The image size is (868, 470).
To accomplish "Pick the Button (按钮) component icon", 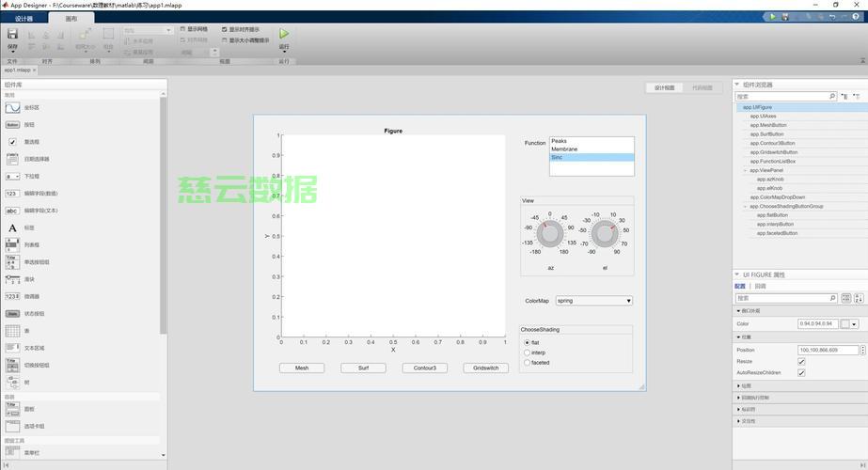I will [x=13, y=125].
